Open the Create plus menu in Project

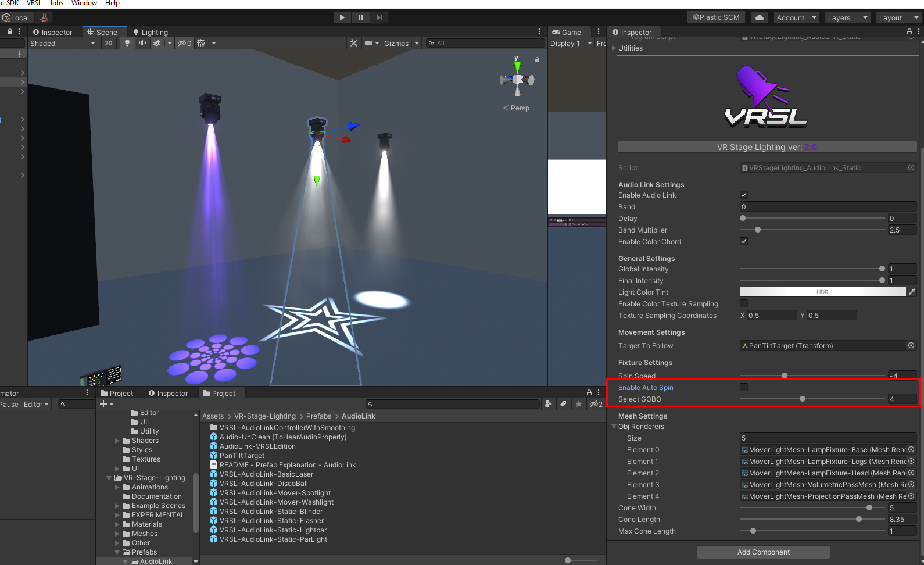tap(106, 404)
